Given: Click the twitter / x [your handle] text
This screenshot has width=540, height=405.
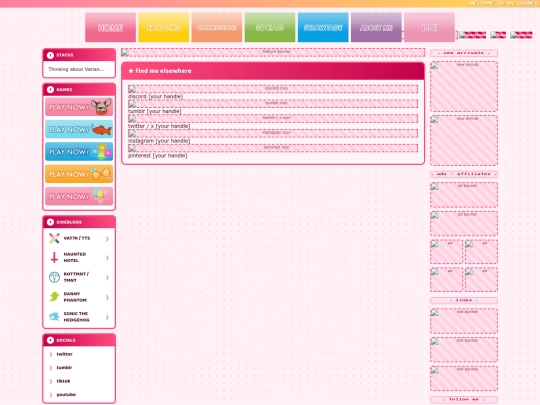Looking at the screenshot, I should (x=159, y=126).
